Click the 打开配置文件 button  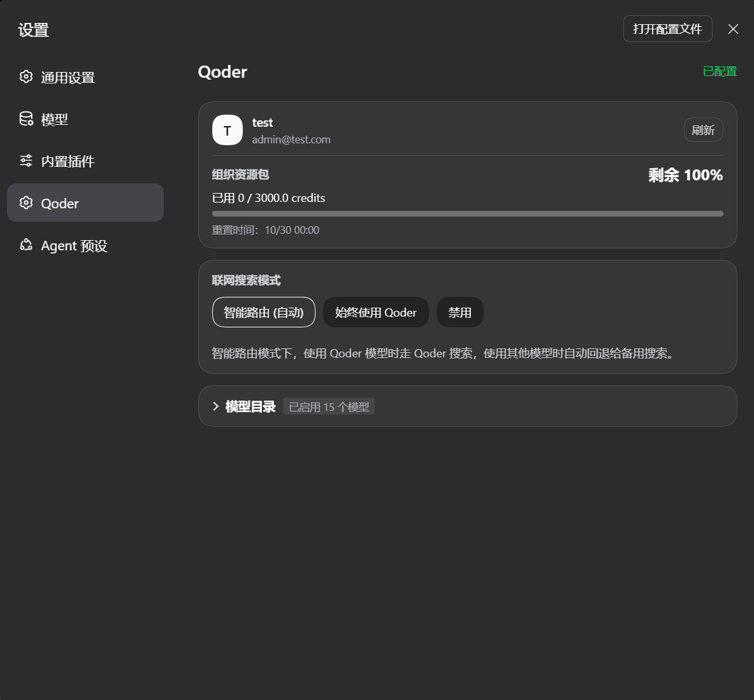pos(667,29)
